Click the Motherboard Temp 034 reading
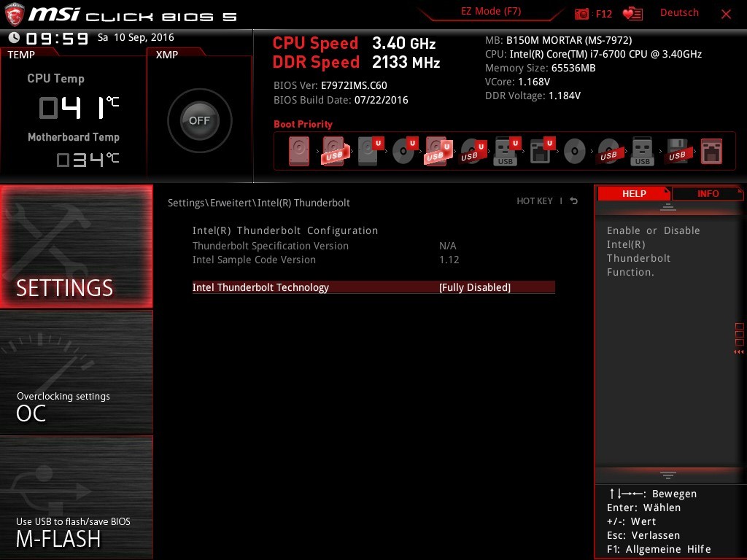The image size is (747, 560). (x=88, y=160)
